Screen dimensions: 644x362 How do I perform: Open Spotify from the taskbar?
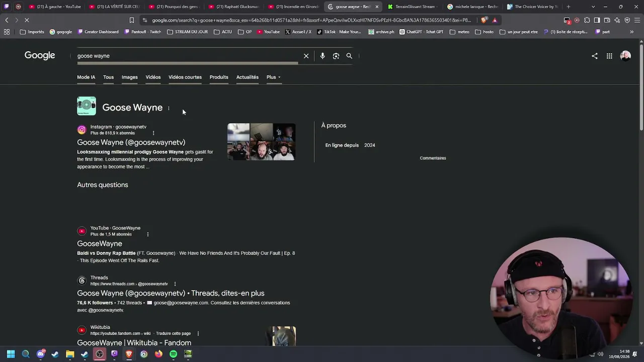pos(173,354)
